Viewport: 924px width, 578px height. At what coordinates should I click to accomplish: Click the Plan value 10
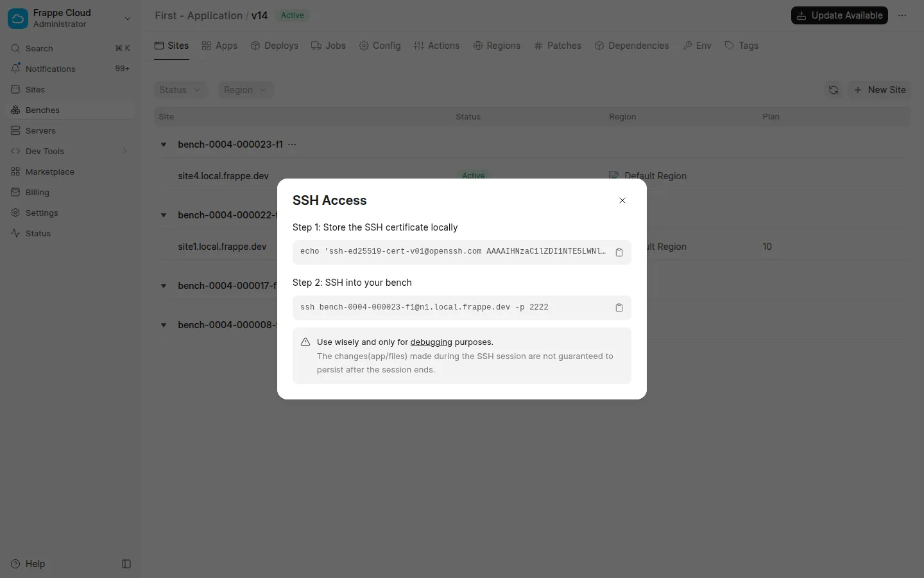[767, 247]
